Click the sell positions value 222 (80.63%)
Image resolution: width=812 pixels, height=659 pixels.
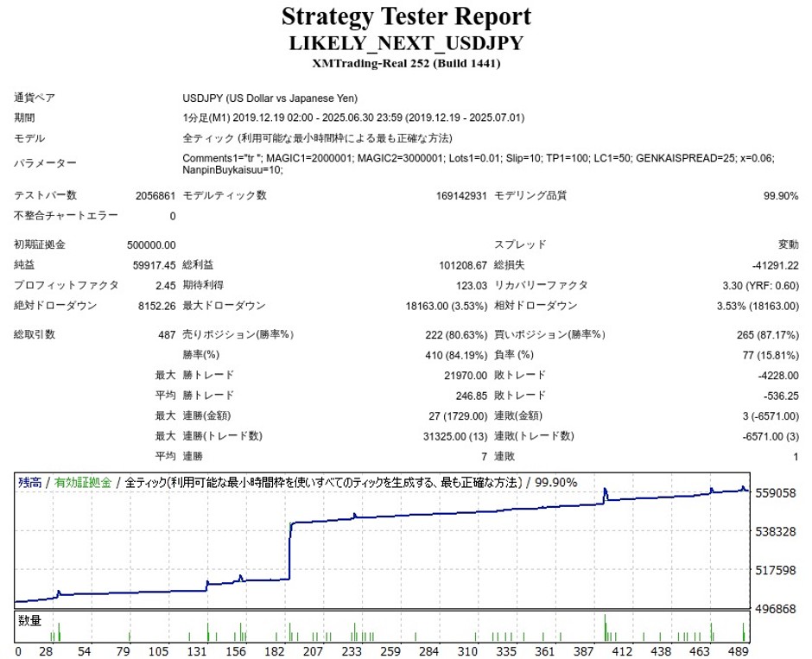pyautogui.click(x=456, y=335)
